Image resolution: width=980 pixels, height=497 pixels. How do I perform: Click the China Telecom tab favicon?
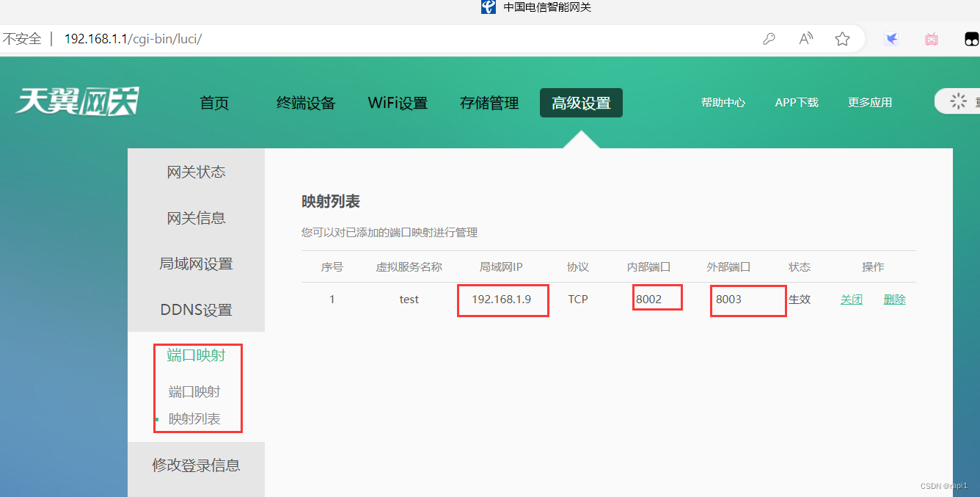pos(489,7)
